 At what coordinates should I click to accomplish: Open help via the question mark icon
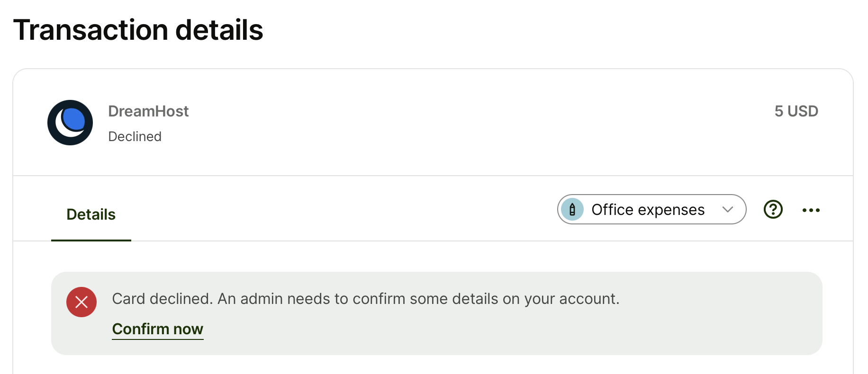click(773, 209)
